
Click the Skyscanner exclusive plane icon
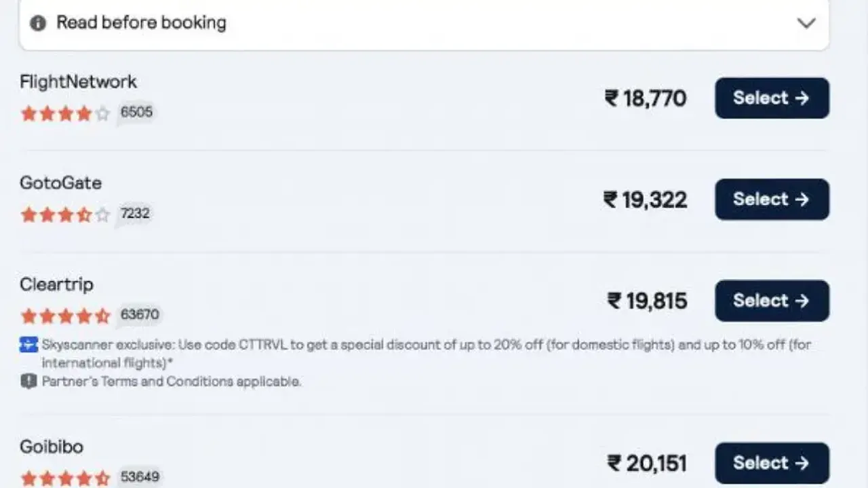(28, 345)
